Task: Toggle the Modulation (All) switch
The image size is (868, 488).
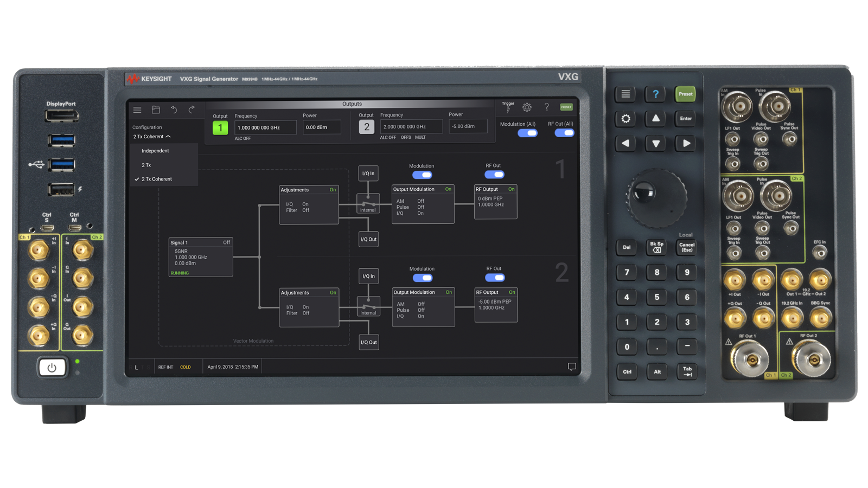Action: click(x=527, y=133)
